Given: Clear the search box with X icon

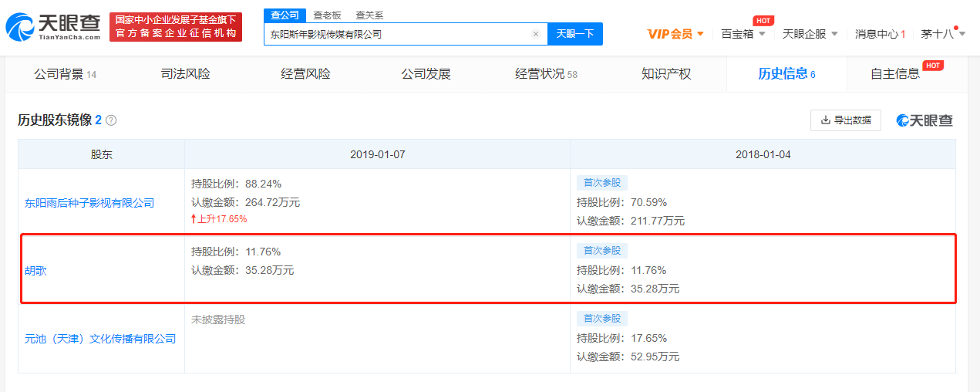Looking at the screenshot, I should pos(536,34).
